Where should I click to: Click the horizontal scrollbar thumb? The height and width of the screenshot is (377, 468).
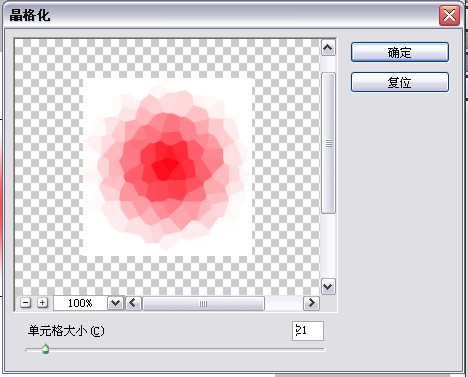tap(203, 303)
